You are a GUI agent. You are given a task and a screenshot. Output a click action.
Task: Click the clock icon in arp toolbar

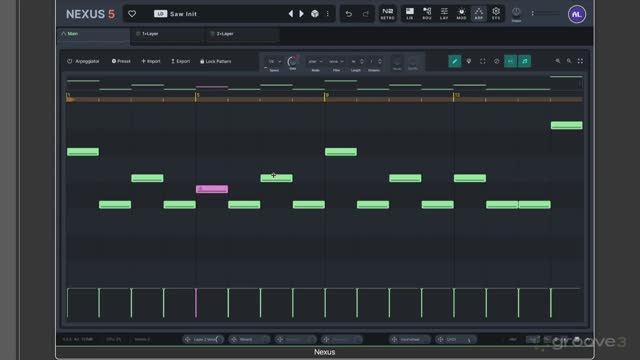pyautogui.click(x=496, y=61)
